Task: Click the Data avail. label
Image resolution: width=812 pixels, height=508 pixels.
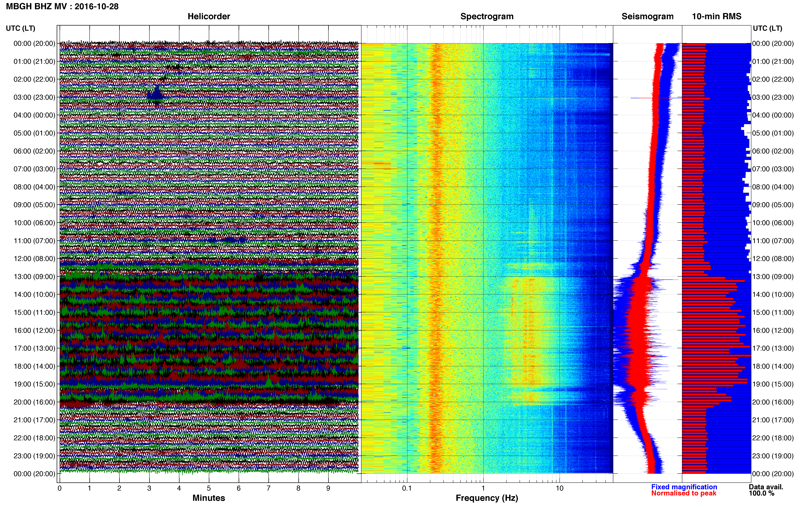Action: coord(766,487)
